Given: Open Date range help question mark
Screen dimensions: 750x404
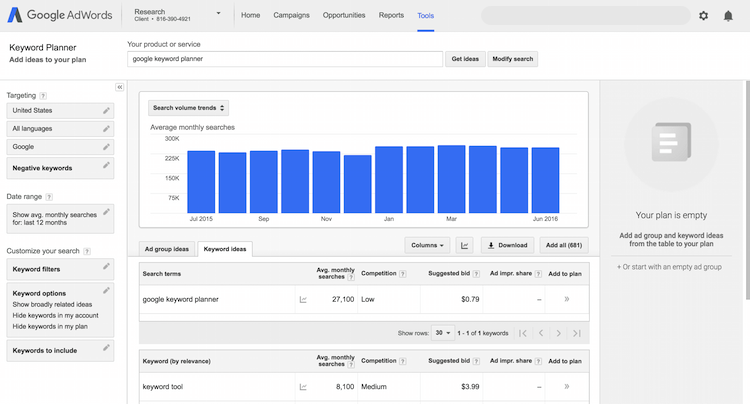Looking at the screenshot, I should (49, 197).
